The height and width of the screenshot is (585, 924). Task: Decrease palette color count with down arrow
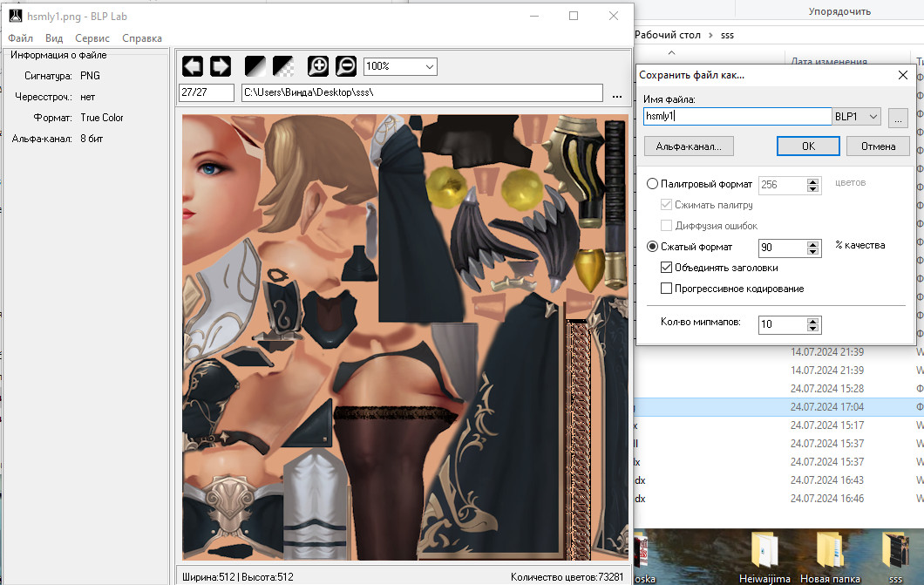pyautogui.click(x=812, y=188)
